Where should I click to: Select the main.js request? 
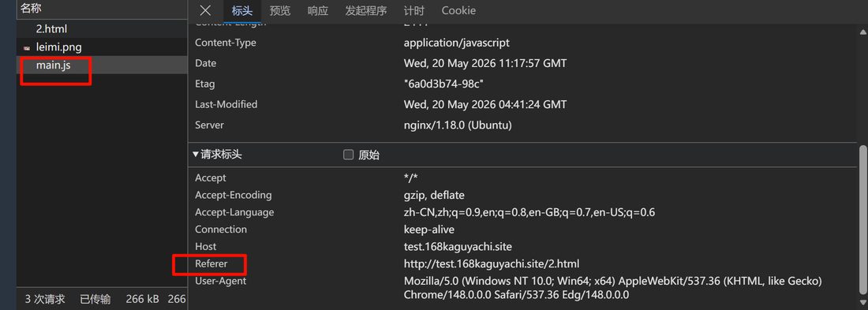[102, 65]
